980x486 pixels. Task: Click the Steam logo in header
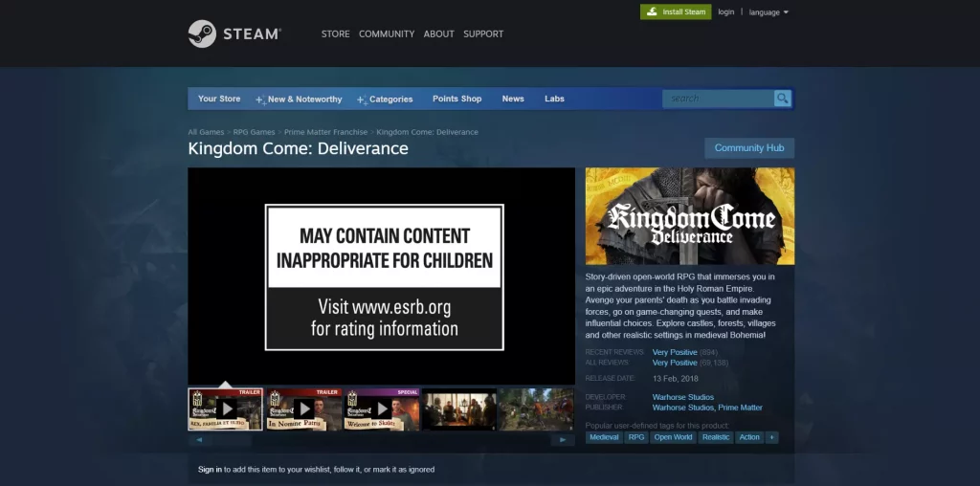pyautogui.click(x=234, y=33)
